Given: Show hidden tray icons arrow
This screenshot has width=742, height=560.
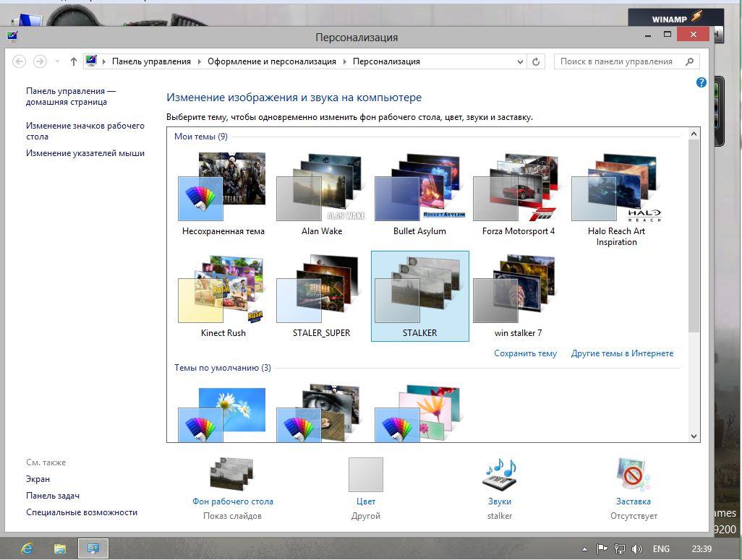Looking at the screenshot, I should click(585, 549).
